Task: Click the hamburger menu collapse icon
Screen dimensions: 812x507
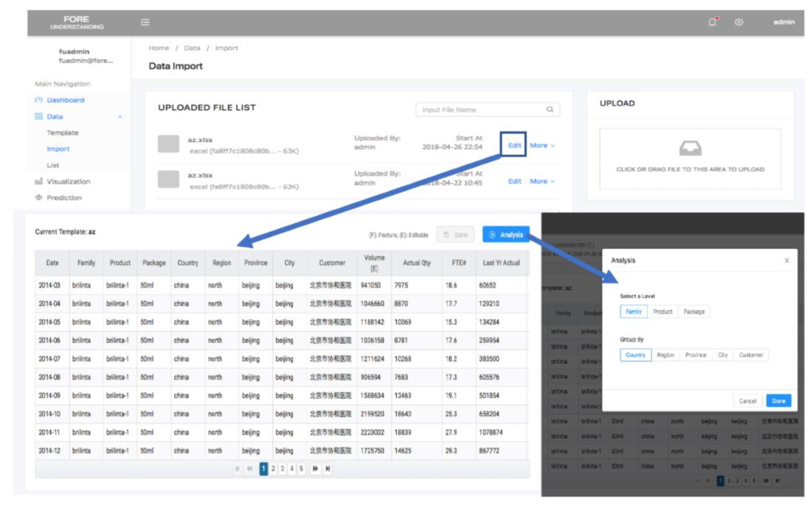Action: (145, 22)
